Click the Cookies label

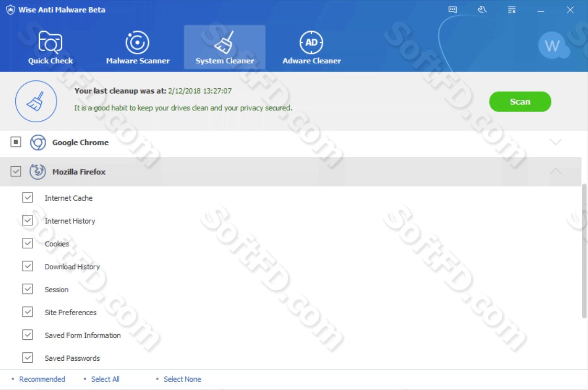click(x=57, y=244)
